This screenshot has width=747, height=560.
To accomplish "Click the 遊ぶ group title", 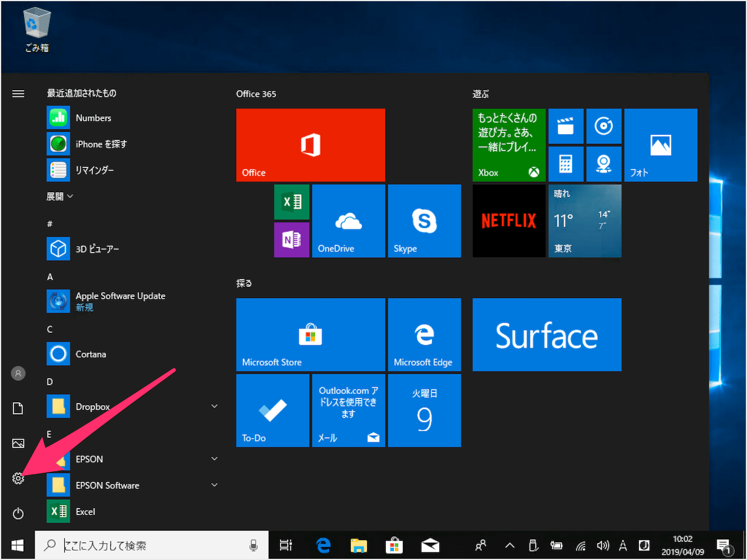I will (x=481, y=94).
